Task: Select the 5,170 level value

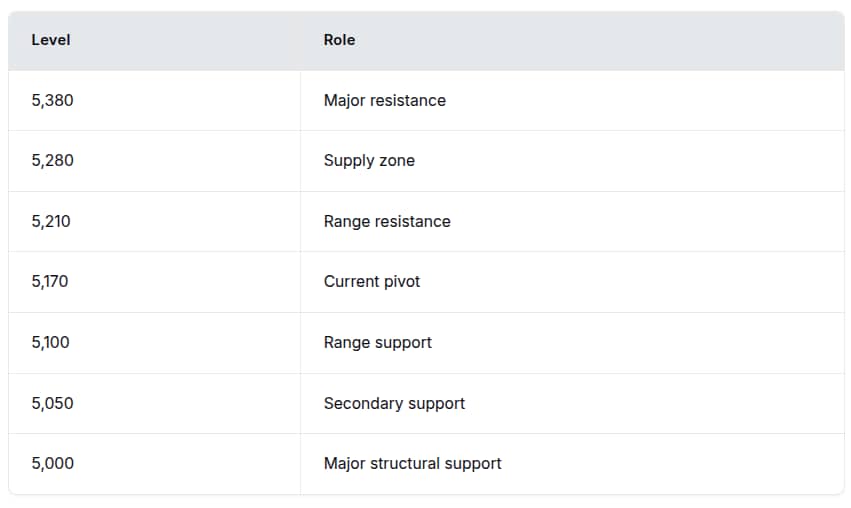Action: [x=50, y=281]
